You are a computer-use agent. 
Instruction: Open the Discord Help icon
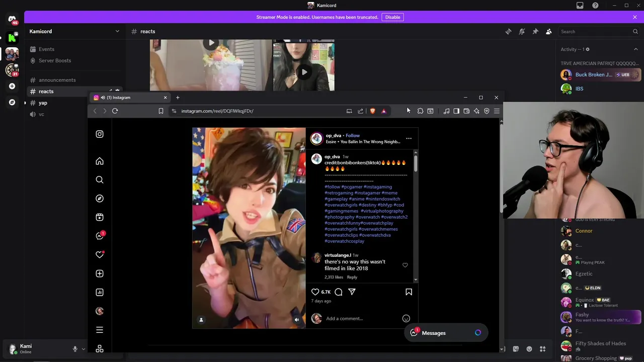596,6
